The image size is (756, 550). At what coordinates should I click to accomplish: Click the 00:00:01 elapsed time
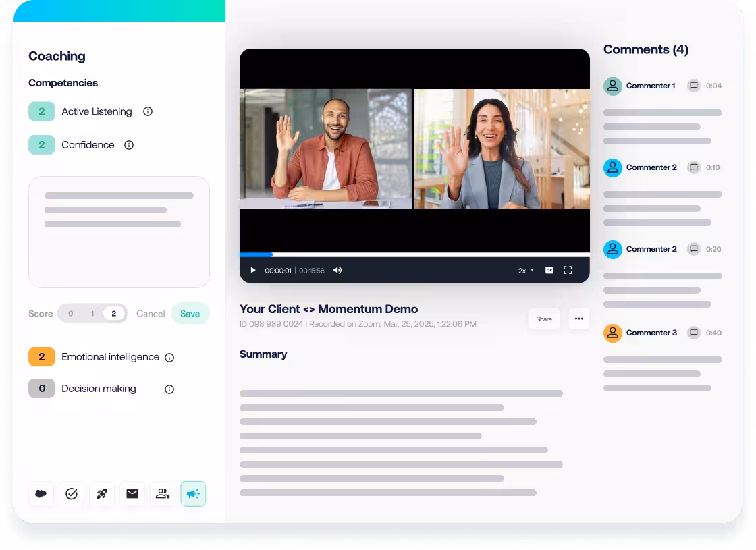click(278, 271)
